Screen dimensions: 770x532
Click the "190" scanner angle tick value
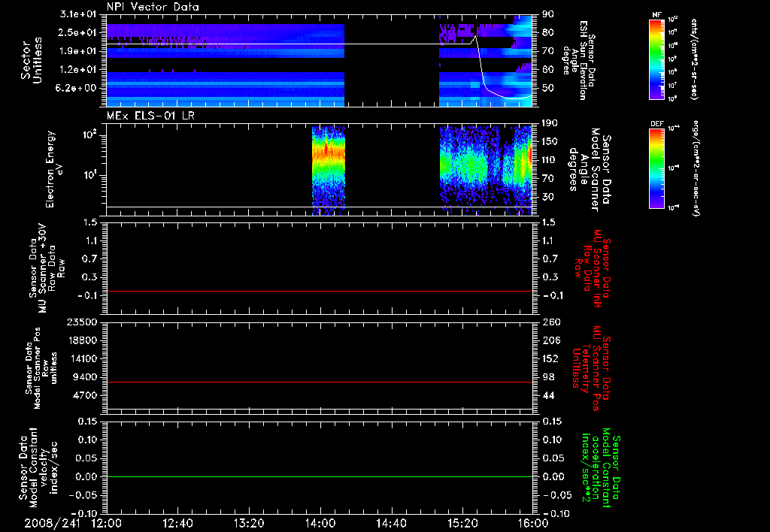[550, 123]
